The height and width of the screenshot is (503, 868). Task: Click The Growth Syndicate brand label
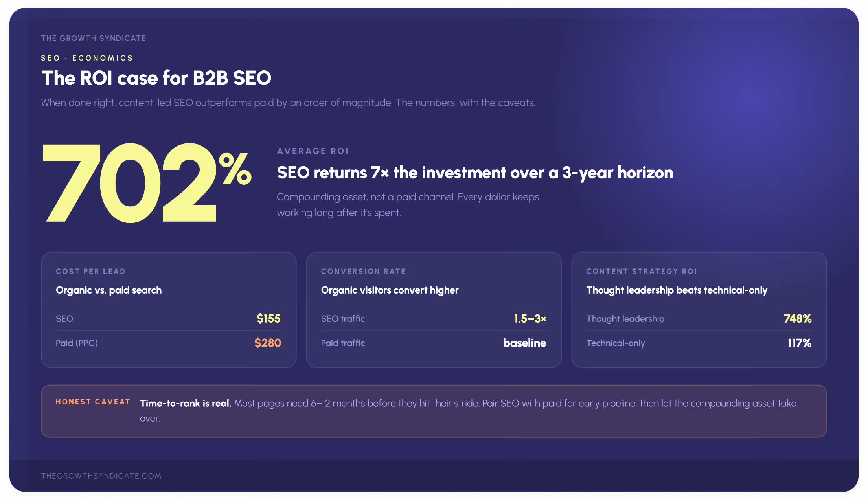94,38
